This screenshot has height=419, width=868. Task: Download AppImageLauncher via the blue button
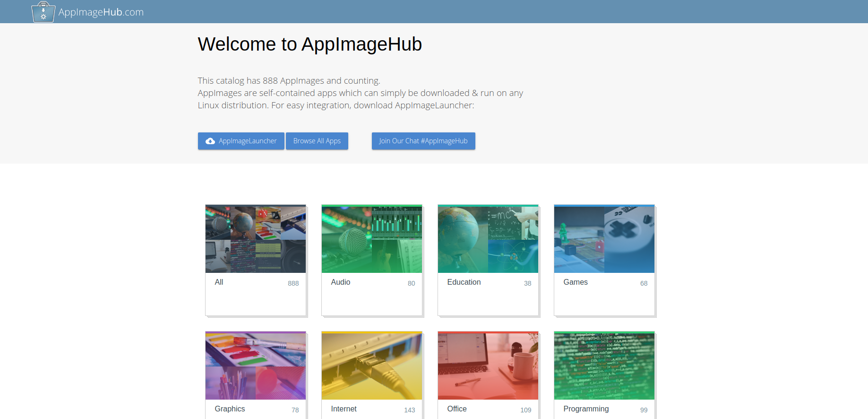point(241,141)
